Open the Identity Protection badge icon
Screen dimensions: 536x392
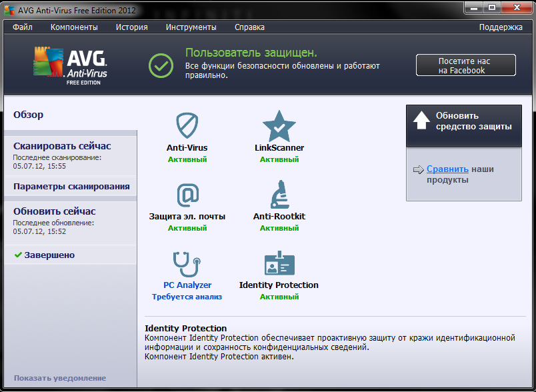(279, 263)
